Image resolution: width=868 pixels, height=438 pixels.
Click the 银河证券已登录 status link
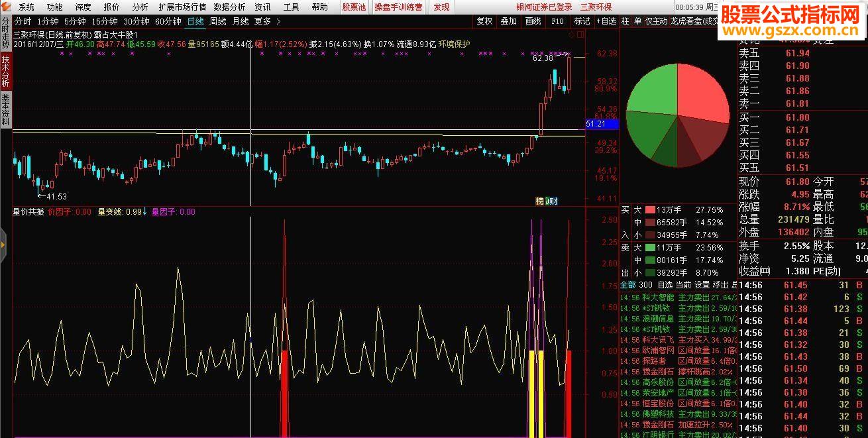click(544, 7)
